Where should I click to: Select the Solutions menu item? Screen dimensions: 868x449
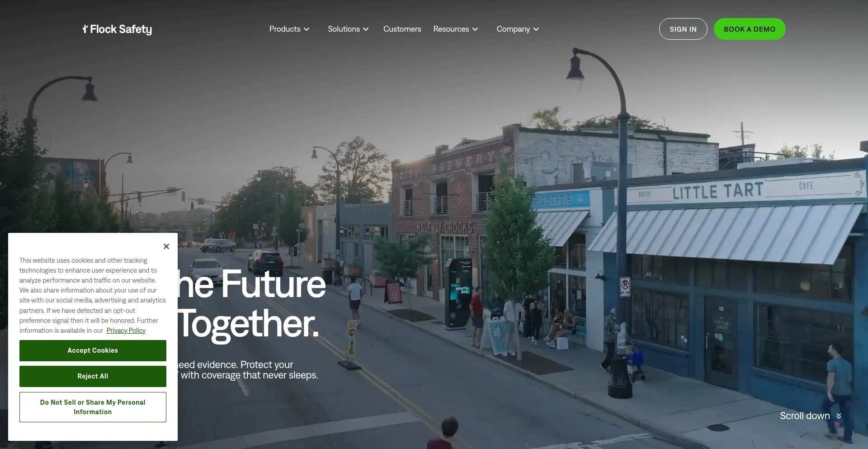pyautogui.click(x=344, y=29)
